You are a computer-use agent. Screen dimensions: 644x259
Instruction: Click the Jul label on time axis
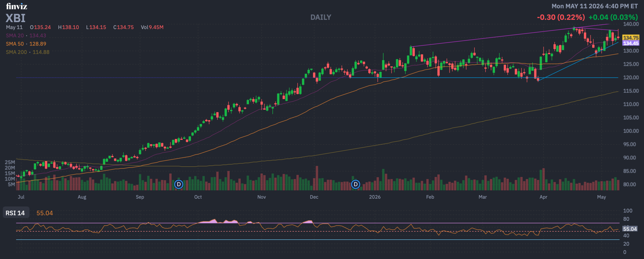pyautogui.click(x=21, y=197)
